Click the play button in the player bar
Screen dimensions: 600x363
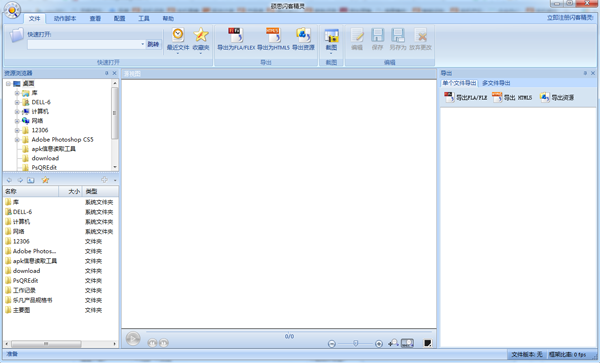coord(133,339)
